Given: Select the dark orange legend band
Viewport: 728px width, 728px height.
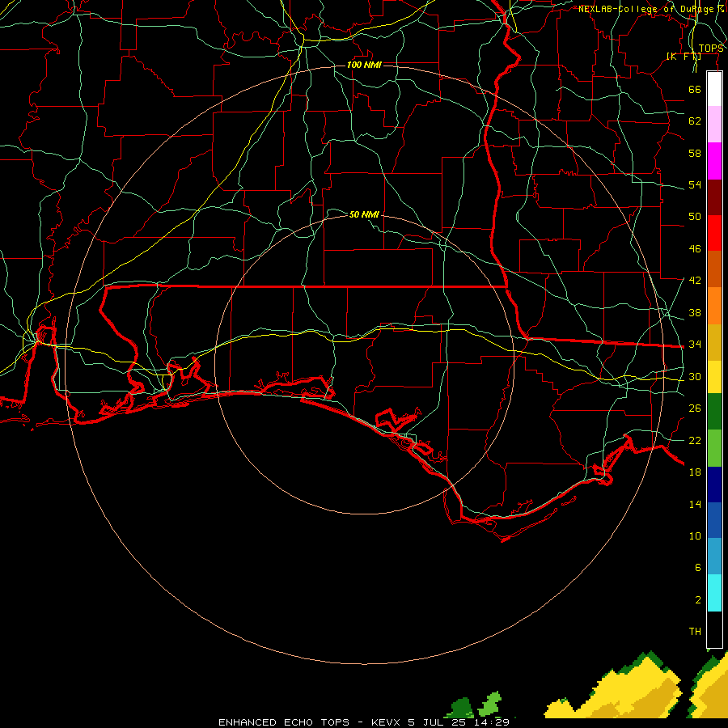Looking at the screenshot, I should (714, 269).
